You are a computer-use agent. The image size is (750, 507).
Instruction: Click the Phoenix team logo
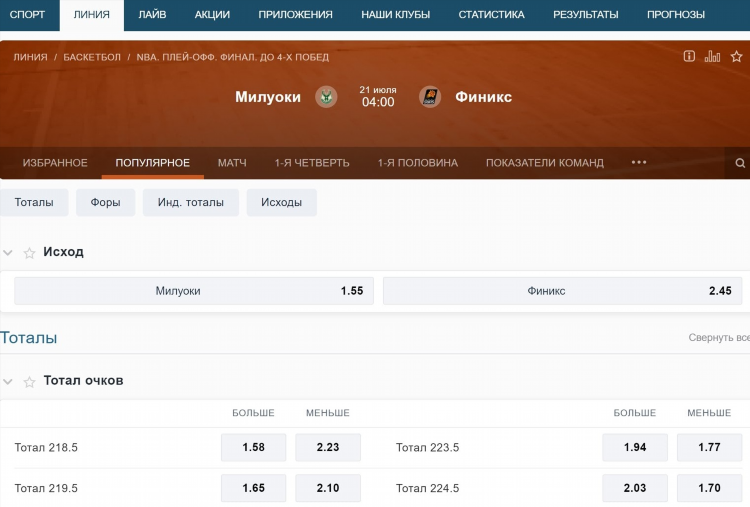(430, 97)
